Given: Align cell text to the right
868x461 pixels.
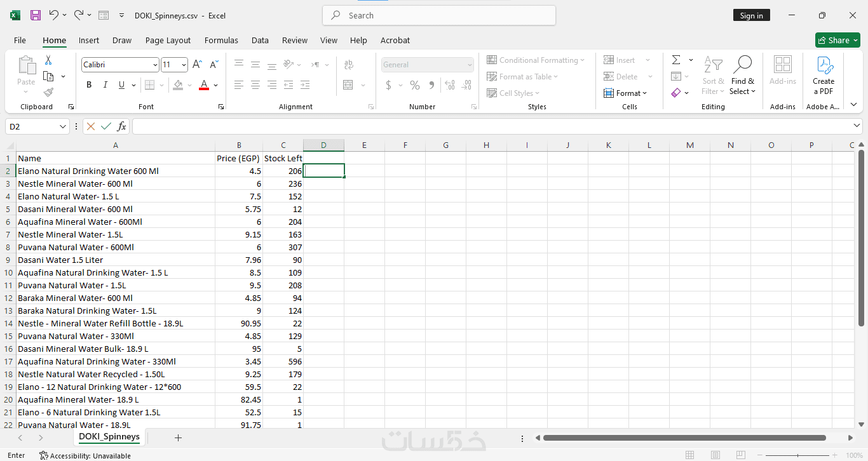Looking at the screenshot, I should coord(272,85).
